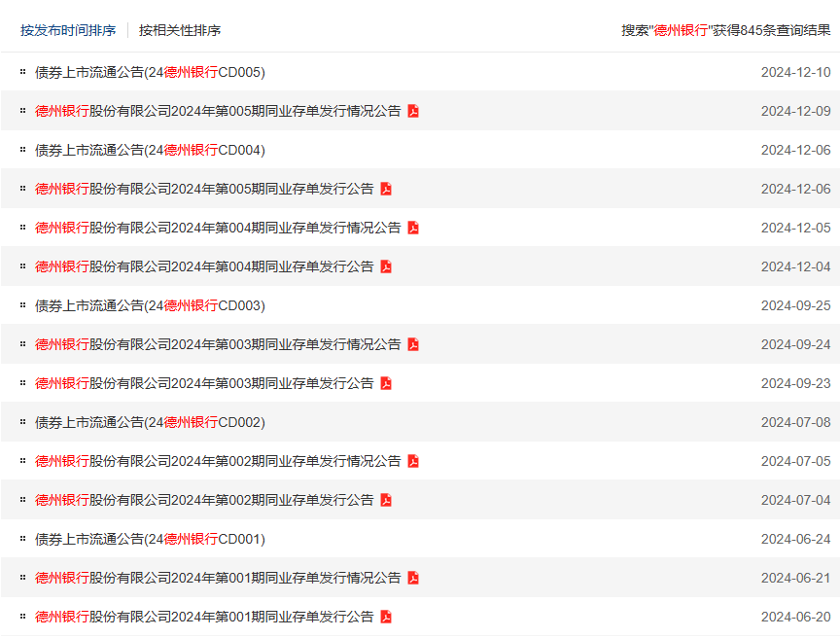Open 2024年第004期同业存单发行情况公告 link
Image resolution: width=840 pixels, height=638 pixels.
pyautogui.click(x=218, y=228)
